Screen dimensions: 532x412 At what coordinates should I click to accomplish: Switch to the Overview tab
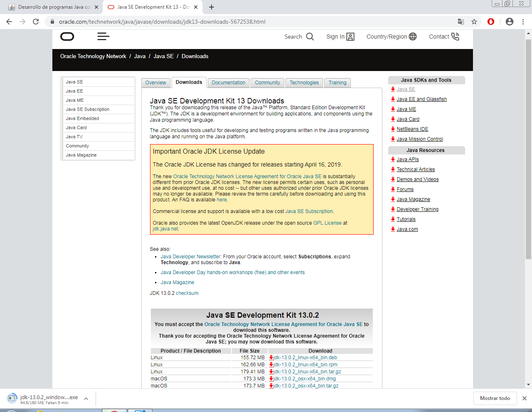pos(155,83)
